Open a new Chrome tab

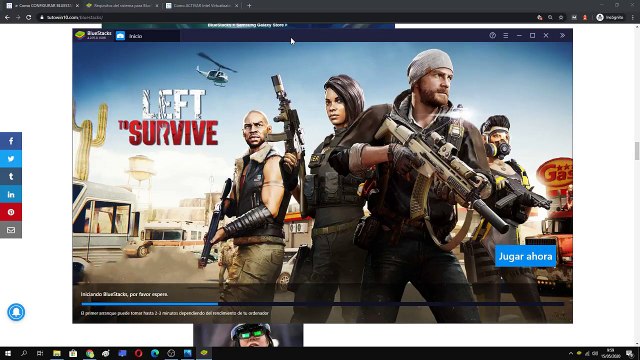click(249, 6)
